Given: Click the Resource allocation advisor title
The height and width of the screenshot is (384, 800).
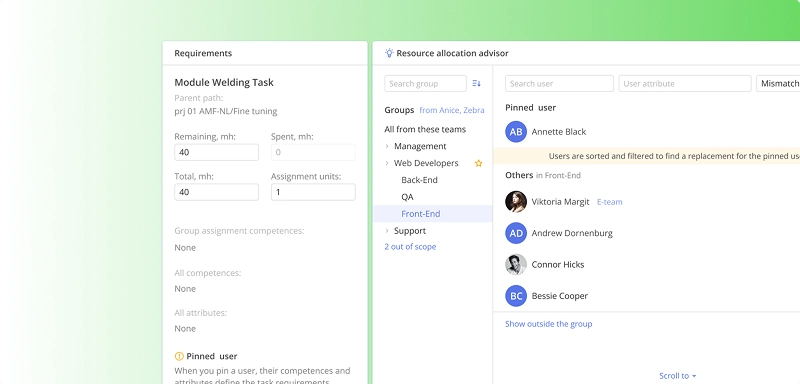Looking at the screenshot, I should click(452, 53).
